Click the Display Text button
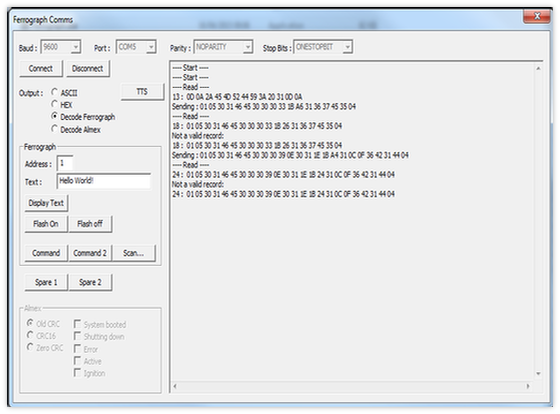560x414 pixels. click(x=46, y=203)
